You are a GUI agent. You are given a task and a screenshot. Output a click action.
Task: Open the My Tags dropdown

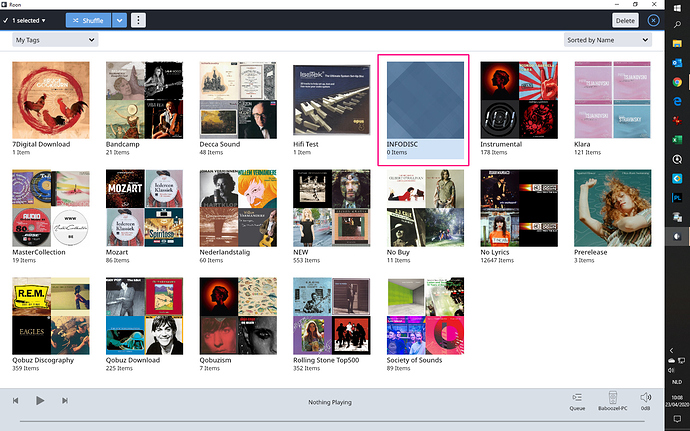coord(55,40)
